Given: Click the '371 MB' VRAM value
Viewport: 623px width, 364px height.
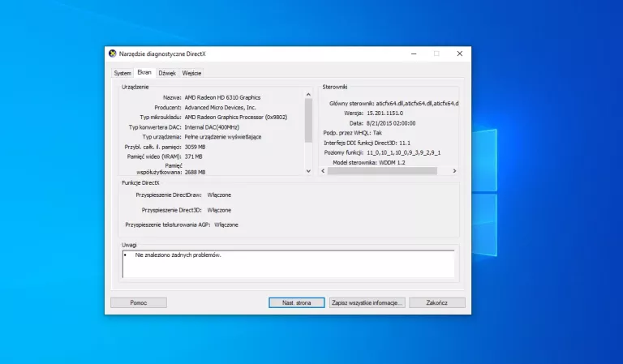Looking at the screenshot, I should click(x=193, y=156).
